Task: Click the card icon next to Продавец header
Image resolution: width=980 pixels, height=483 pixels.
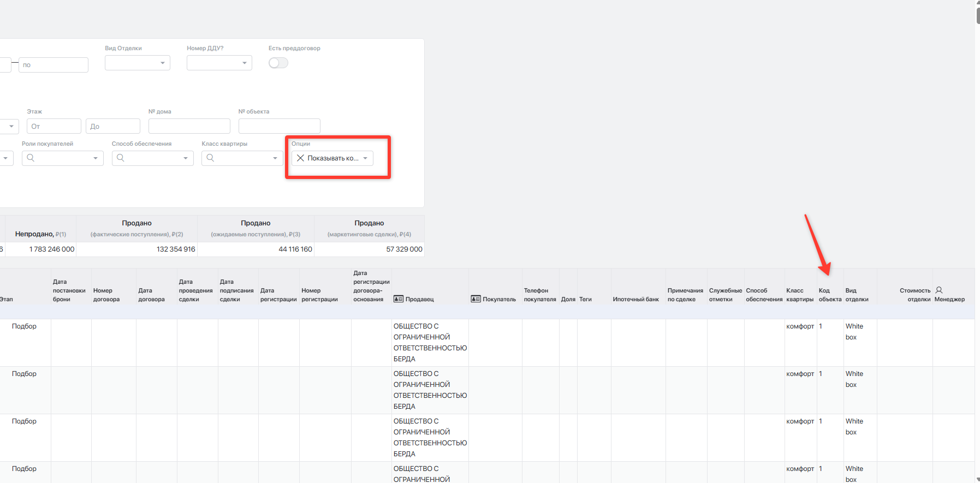Action: coord(399,299)
